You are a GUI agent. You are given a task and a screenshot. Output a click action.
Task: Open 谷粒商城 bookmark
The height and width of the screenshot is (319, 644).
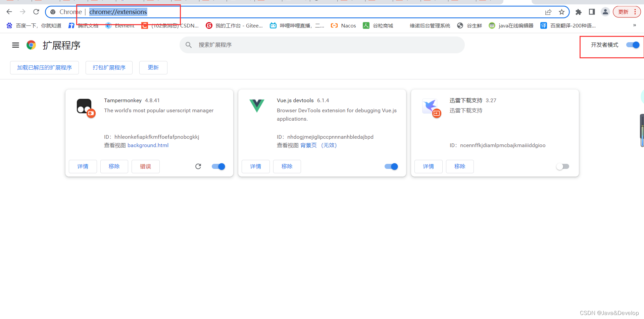pyautogui.click(x=378, y=26)
